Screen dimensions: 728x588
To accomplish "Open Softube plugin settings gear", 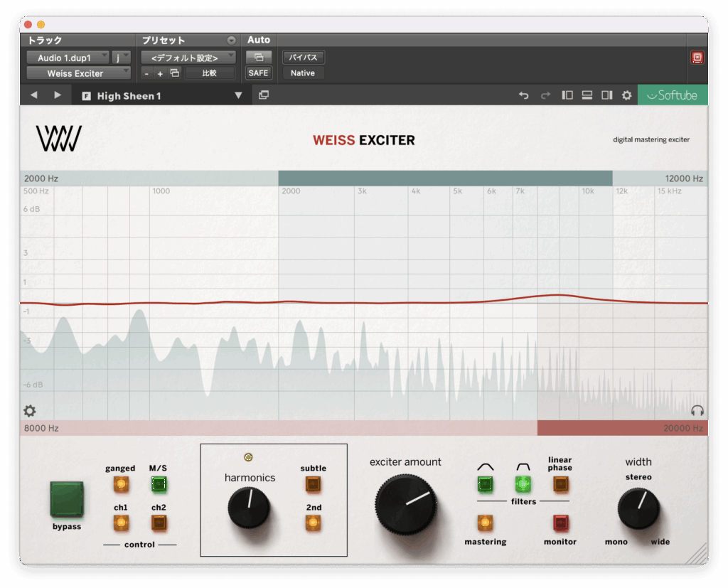I will (x=627, y=95).
